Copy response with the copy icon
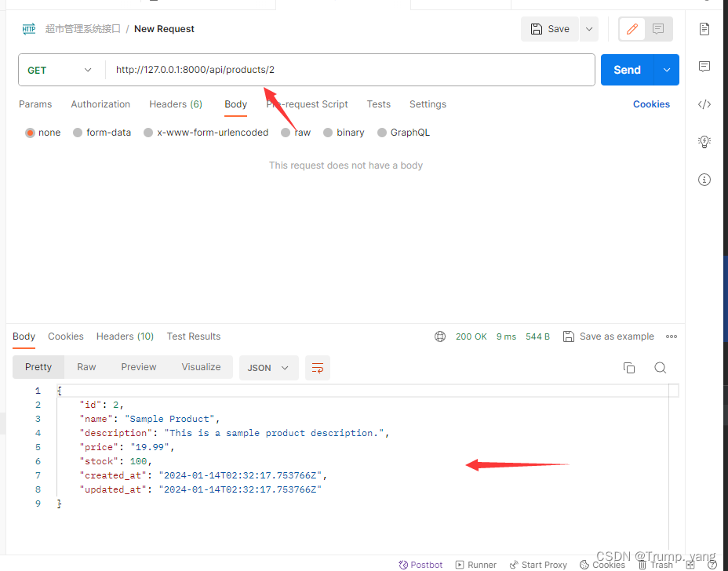 tap(629, 368)
